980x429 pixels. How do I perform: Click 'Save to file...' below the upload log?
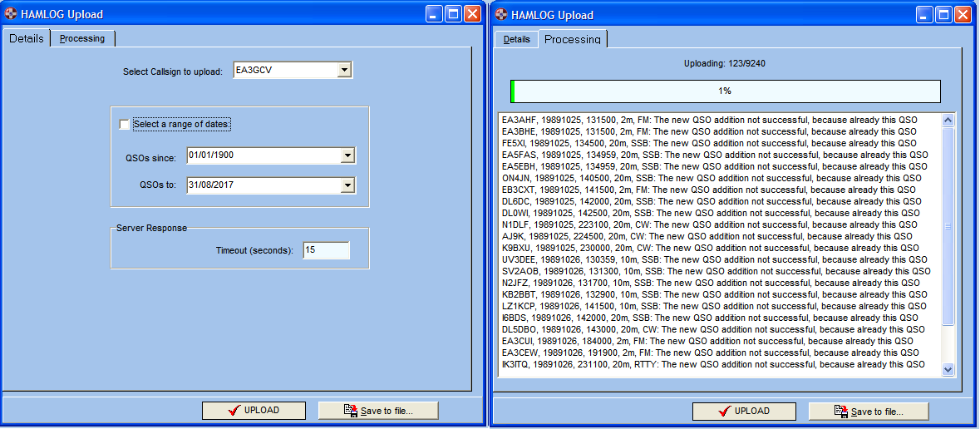[x=869, y=411]
